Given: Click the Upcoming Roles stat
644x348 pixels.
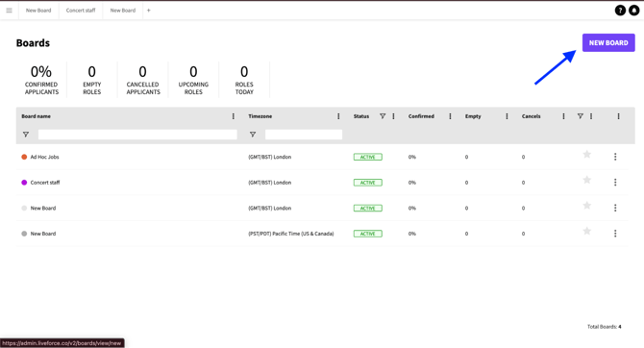Looking at the screenshot, I should click(x=193, y=80).
